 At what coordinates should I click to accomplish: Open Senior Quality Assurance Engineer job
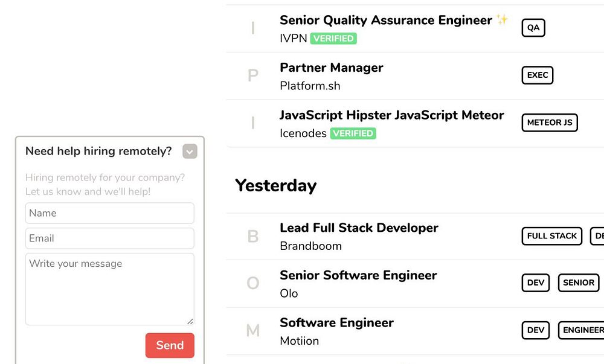click(385, 20)
